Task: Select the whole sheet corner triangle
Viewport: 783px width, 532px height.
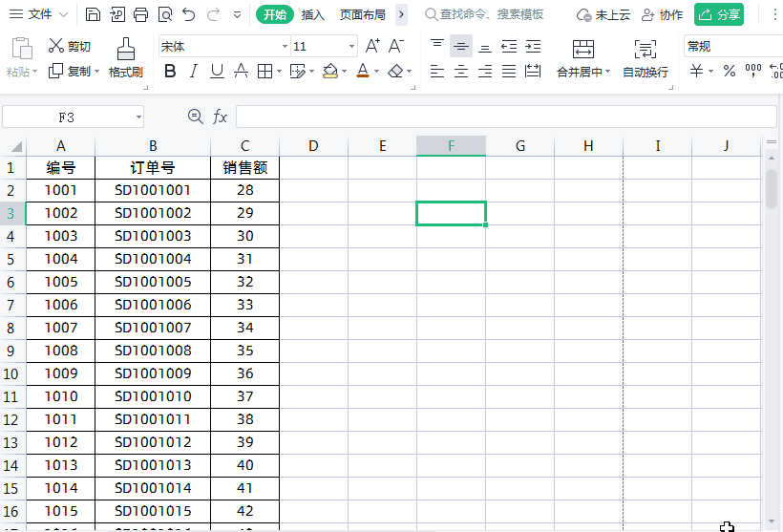Action: pyautogui.click(x=15, y=146)
